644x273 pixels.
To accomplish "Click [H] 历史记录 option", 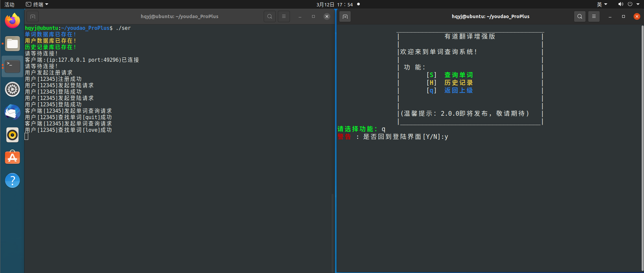I will (x=449, y=83).
